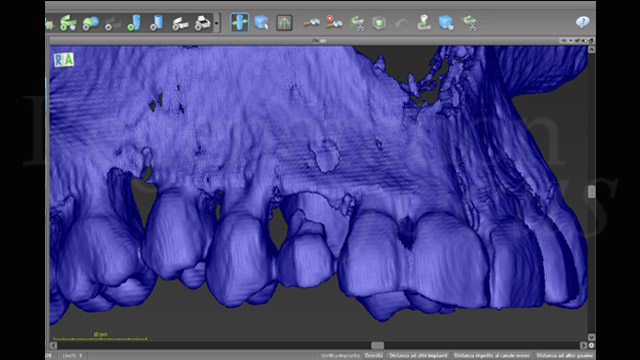Viewport: 640px width, 360px height.
Task: Click the vertical scrollbar up arrow
Action: click(x=591, y=49)
